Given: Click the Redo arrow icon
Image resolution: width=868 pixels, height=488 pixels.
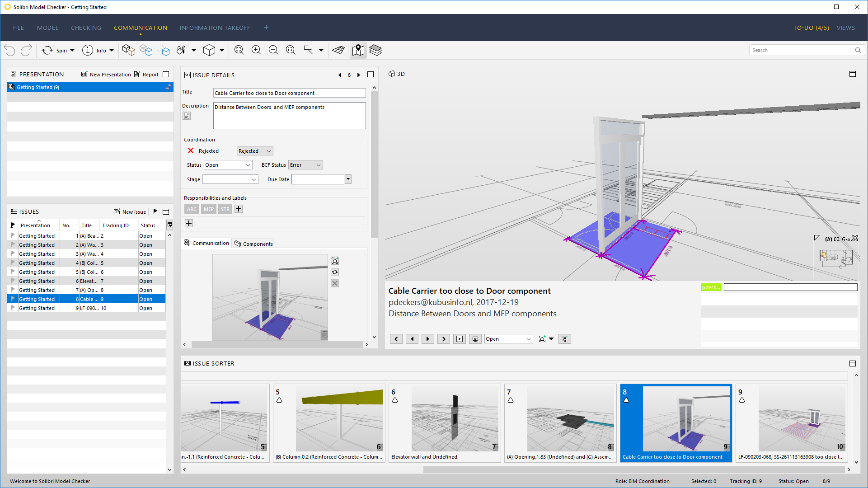Looking at the screenshot, I should [26, 50].
